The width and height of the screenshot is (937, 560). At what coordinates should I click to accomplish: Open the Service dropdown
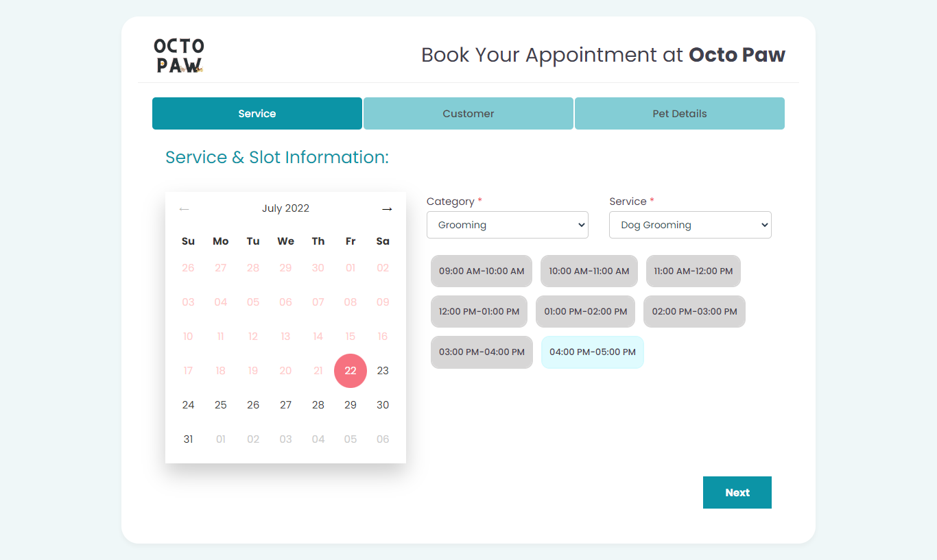(689, 225)
